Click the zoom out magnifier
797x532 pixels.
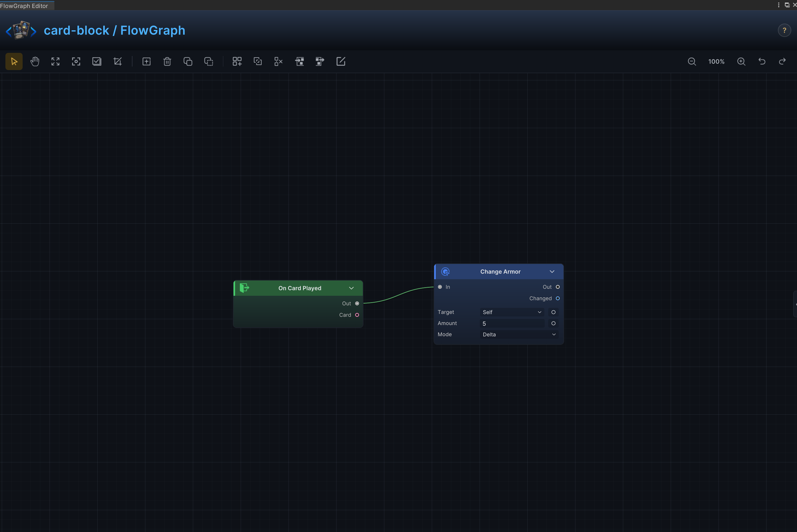click(x=692, y=61)
